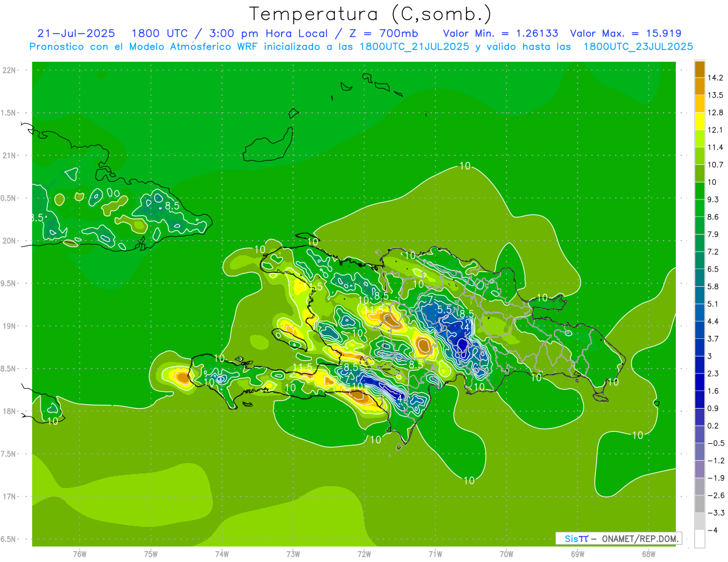The width and height of the screenshot is (728, 562).
Task: Click the color bar value "12.1"
Action: point(714,130)
